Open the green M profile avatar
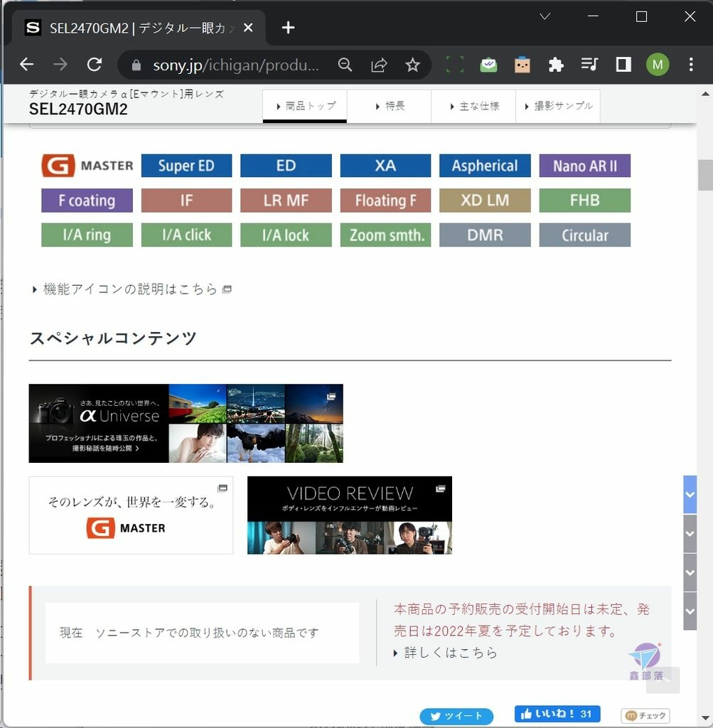713x728 pixels. 658,65
